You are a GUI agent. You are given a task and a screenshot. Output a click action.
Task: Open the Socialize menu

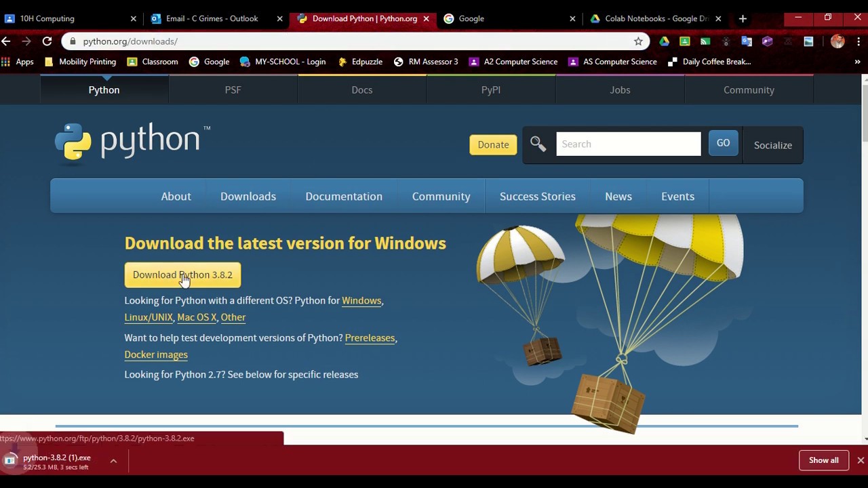tap(773, 145)
